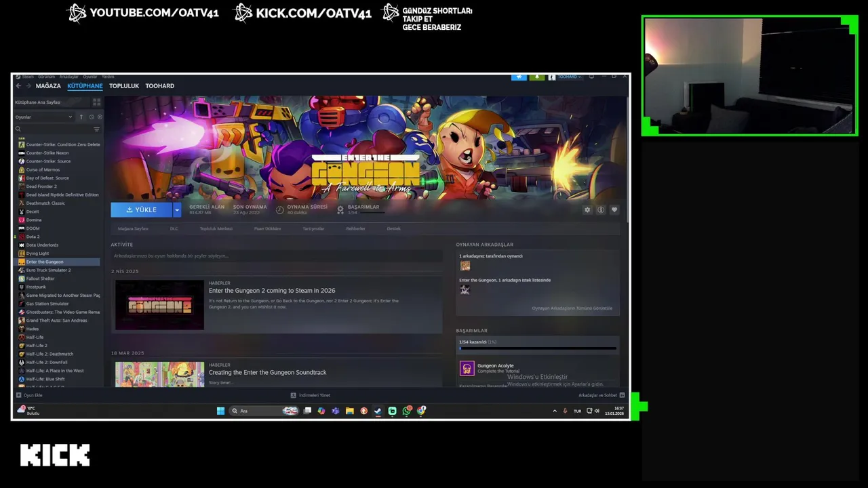Screen dimensions: 868x488
Task: Click the Dota 2 game icon
Action: (x=22, y=237)
